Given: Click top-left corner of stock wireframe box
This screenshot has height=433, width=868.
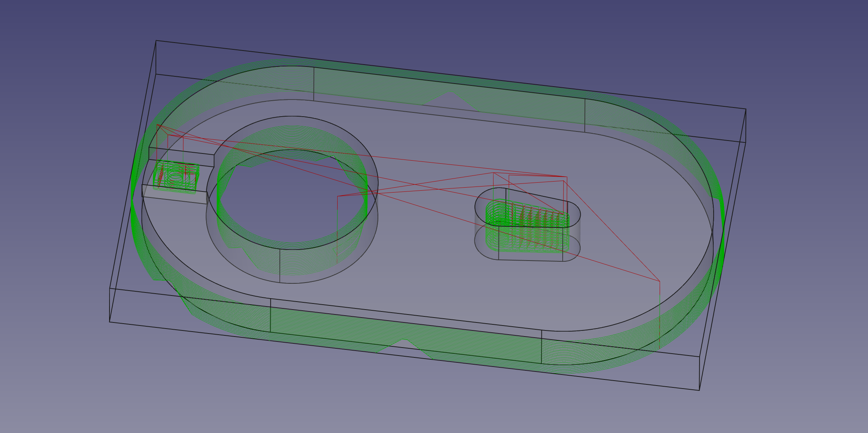Looking at the screenshot, I should pos(156,41).
